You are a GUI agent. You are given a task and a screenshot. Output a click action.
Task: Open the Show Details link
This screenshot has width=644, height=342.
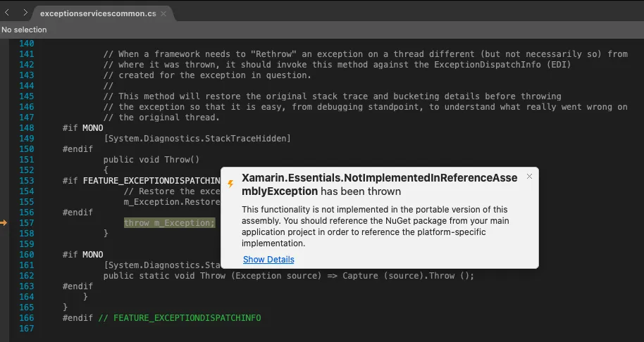(x=268, y=260)
